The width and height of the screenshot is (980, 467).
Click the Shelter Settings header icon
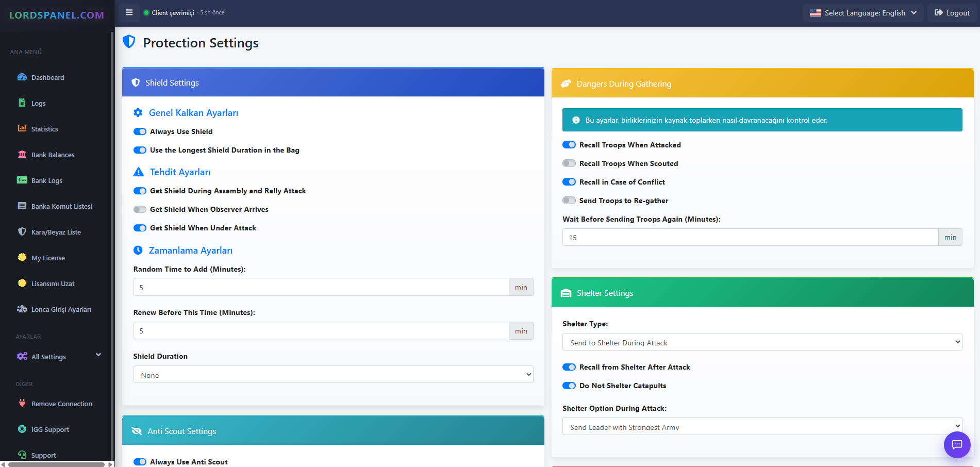pos(566,293)
